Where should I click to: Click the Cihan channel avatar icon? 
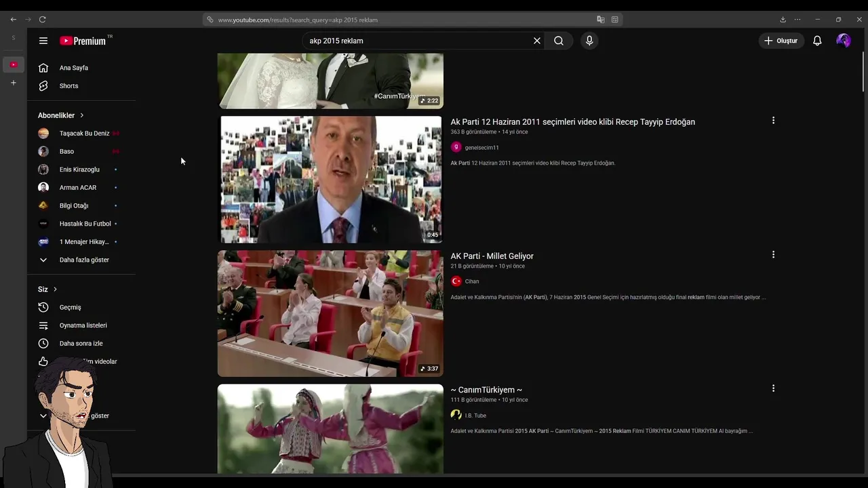click(456, 281)
